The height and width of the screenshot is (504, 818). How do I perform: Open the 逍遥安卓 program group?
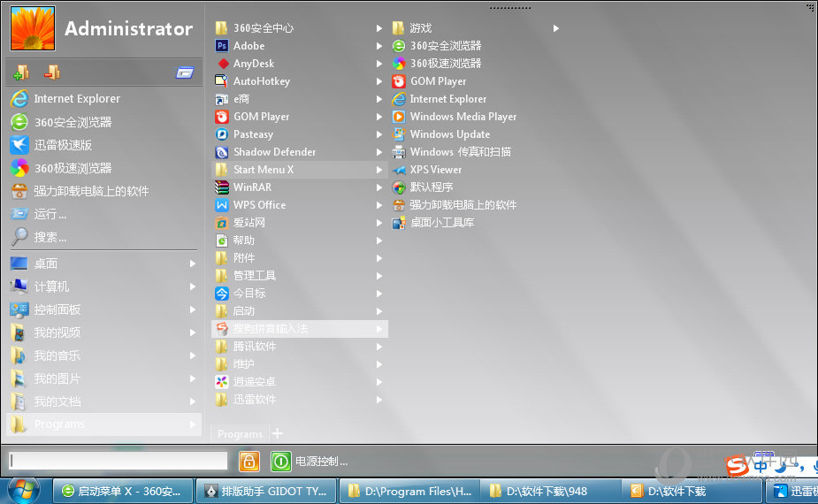(x=300, y=382)
